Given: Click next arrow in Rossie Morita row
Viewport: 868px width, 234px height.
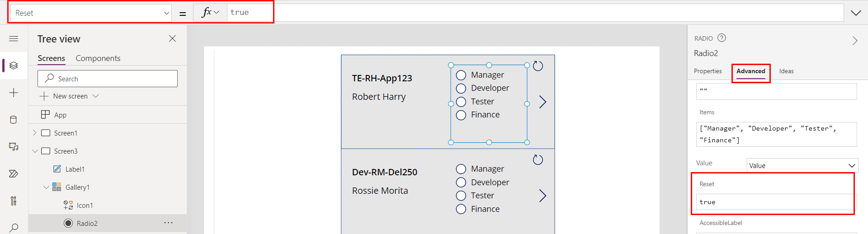Looking at the screenshot, I should coord(542,196).
